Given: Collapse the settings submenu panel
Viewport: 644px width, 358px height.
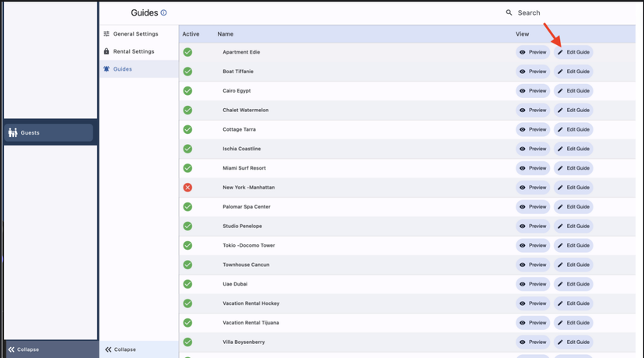Looking at the screenshot, I should pyautogui.click(x=121, y=349).
